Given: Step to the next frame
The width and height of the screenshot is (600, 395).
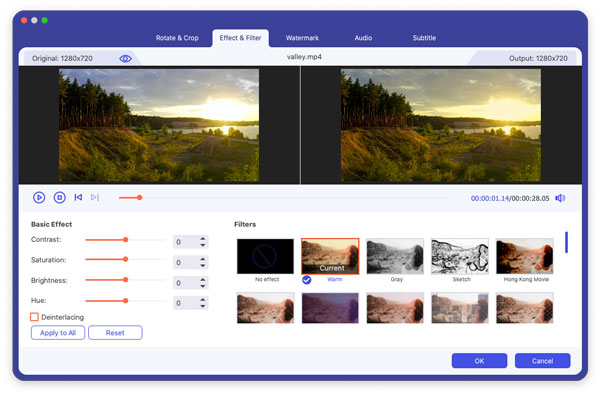Looking at the screenshot, I should (x=95, y=197).
